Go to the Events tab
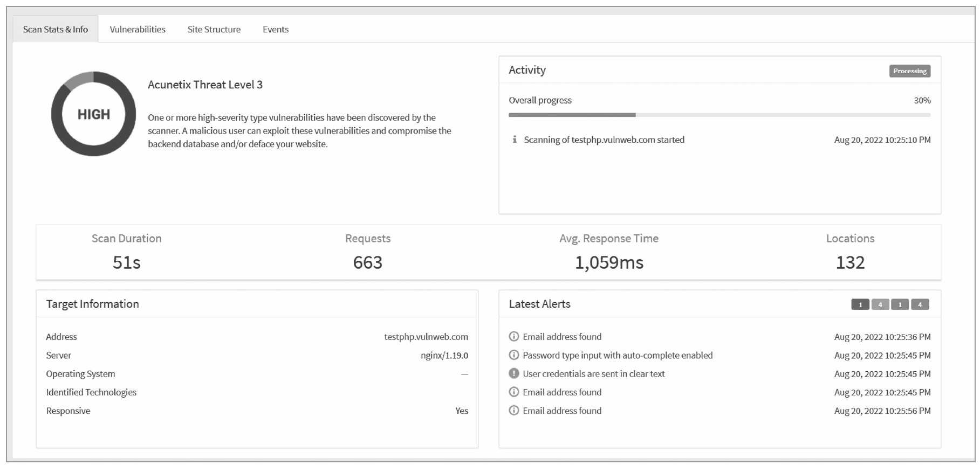Screen dimensions: 980x465 pos(276,29)
